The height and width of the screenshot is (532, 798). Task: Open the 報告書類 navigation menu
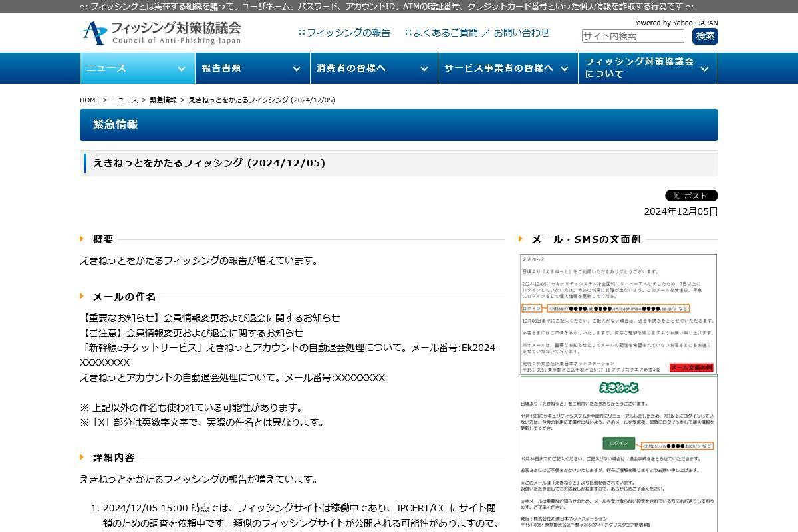coord(252,68)
